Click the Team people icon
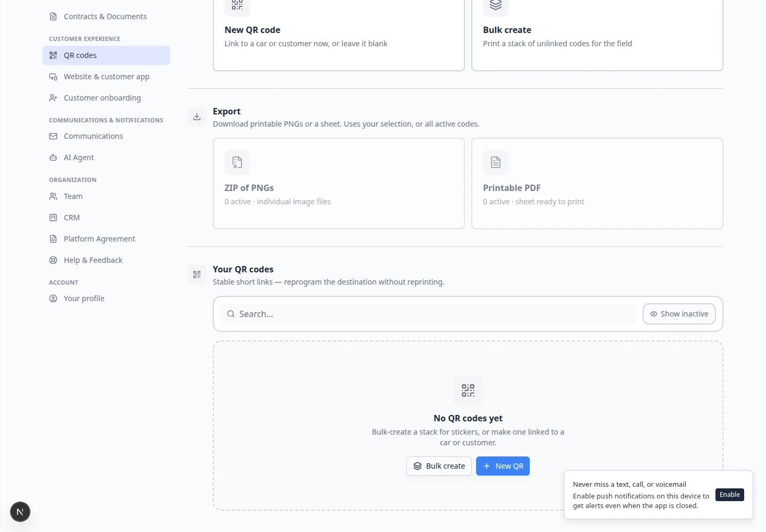The width and height of the screenshot is (766, 532). click(x=53, y=196)
